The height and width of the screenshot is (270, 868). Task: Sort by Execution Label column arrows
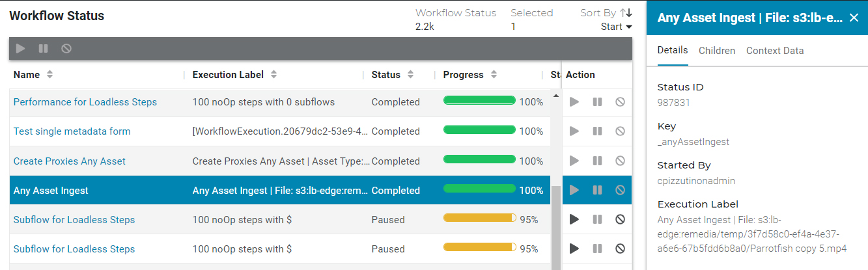tap(273, 74)
